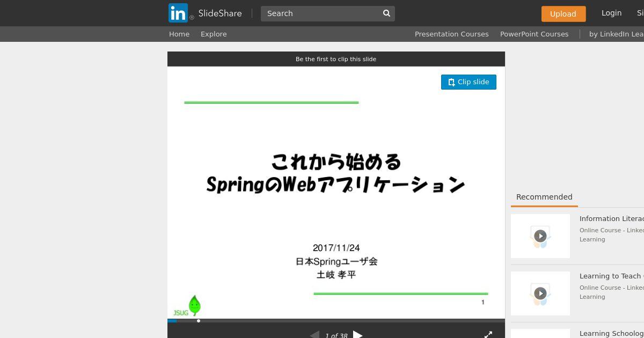Open the Explore menu item
This screenshot has width=644, height=338.
click(214, 34)
